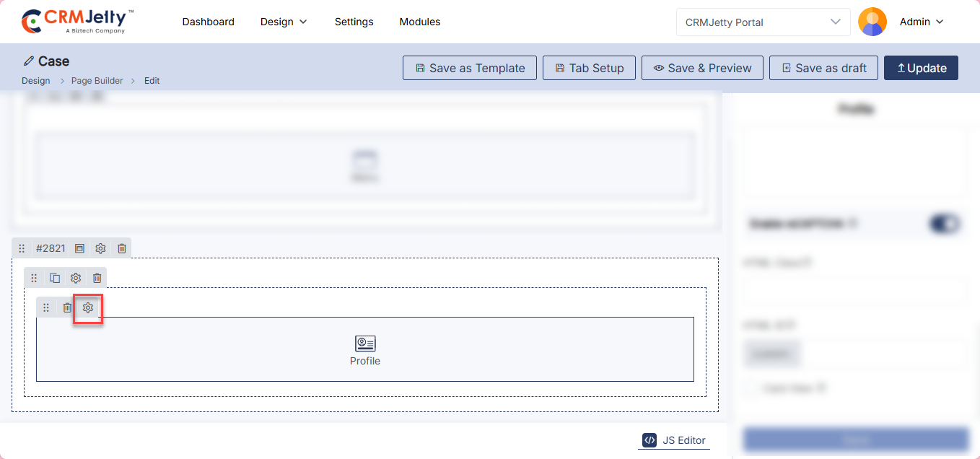This screenshot has width=980, height=459.
Task: Toggle the blue switch in right panel
Action: coord(945,224)
